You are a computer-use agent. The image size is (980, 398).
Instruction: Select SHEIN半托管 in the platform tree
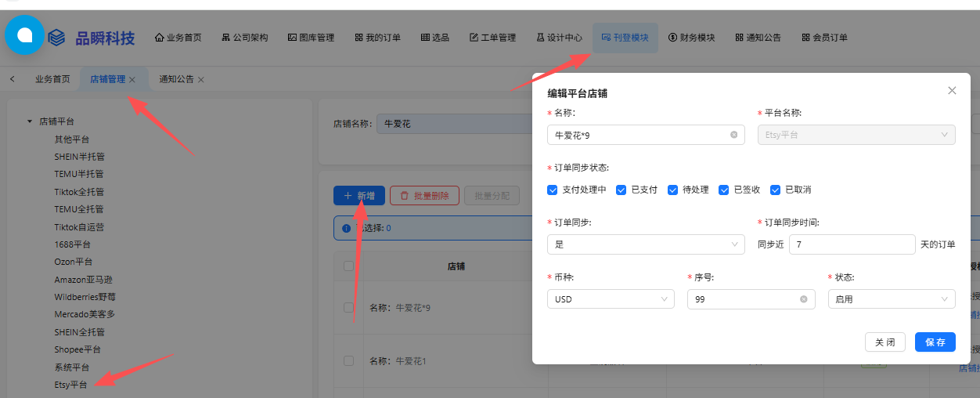[79, 157]
